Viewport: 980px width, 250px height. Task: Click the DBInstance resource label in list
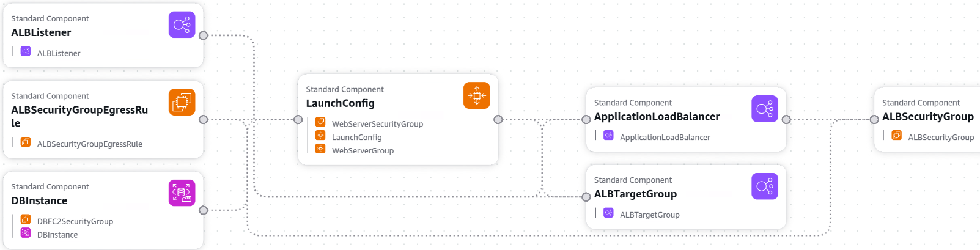tap(57, 235)
